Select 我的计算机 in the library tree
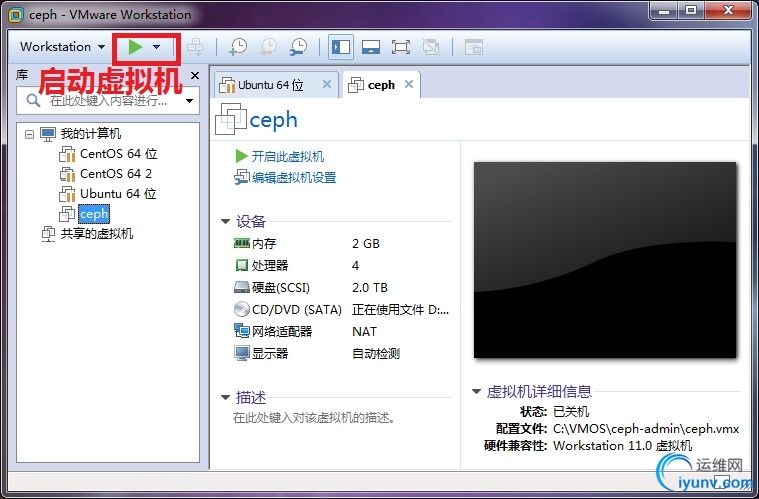759x499 pixels. click(x=91, y=134)
